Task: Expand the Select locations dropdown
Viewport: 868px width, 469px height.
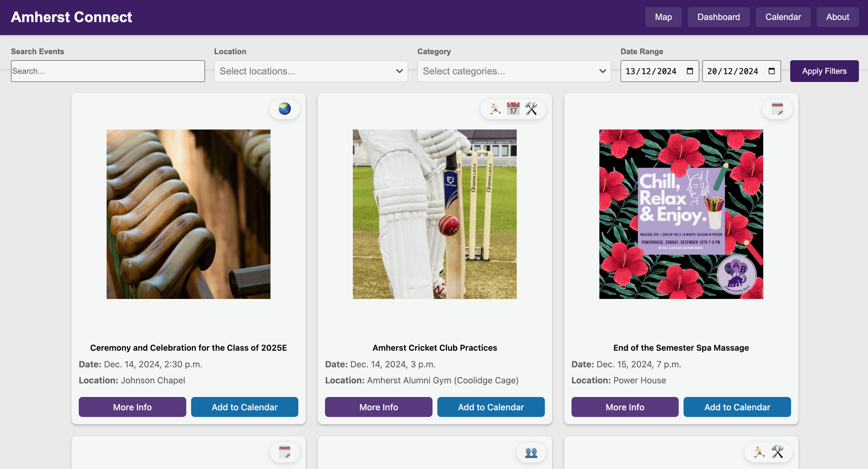Action: point(311,71)
